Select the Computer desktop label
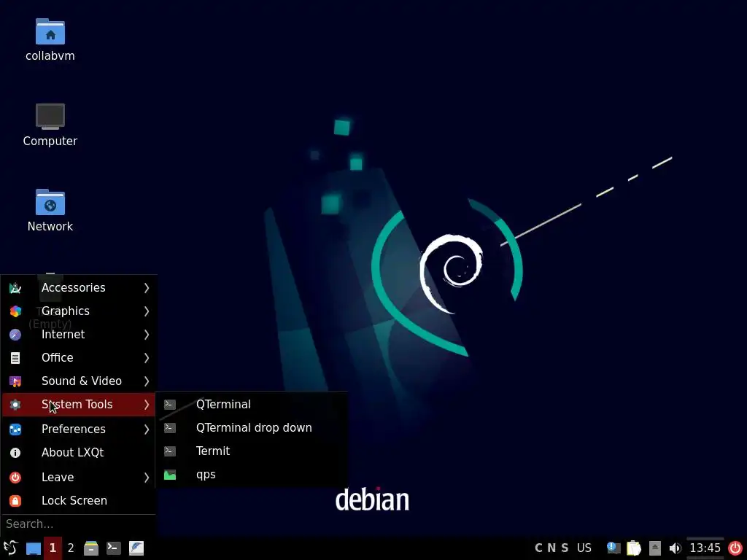This screenshot has height=560, width=747. [x=50, y=141]
